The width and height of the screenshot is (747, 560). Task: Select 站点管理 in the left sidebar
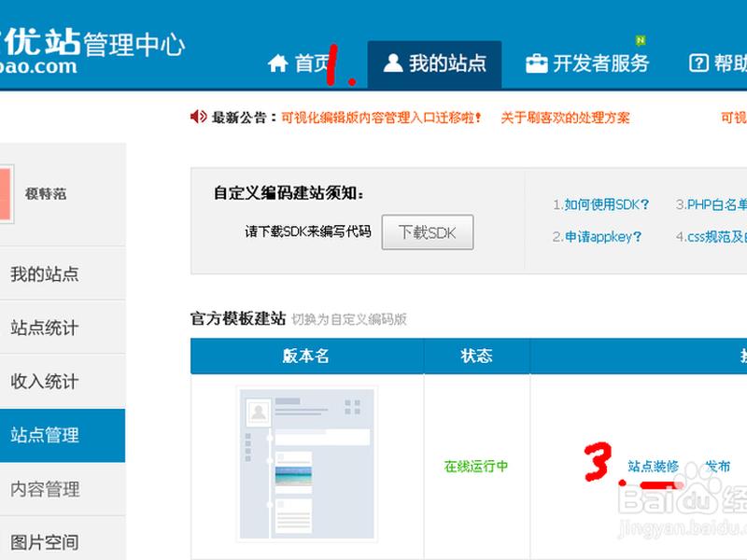point(63,435)
